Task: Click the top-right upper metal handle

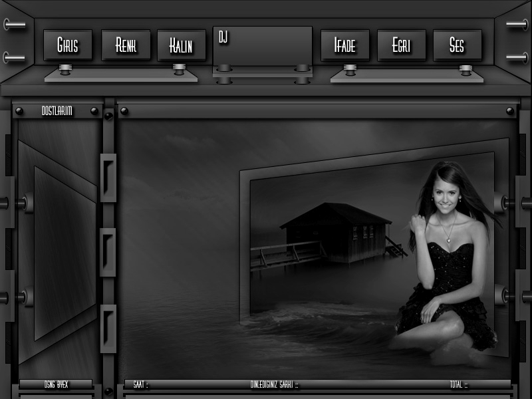Action: (x=516, y=25)
